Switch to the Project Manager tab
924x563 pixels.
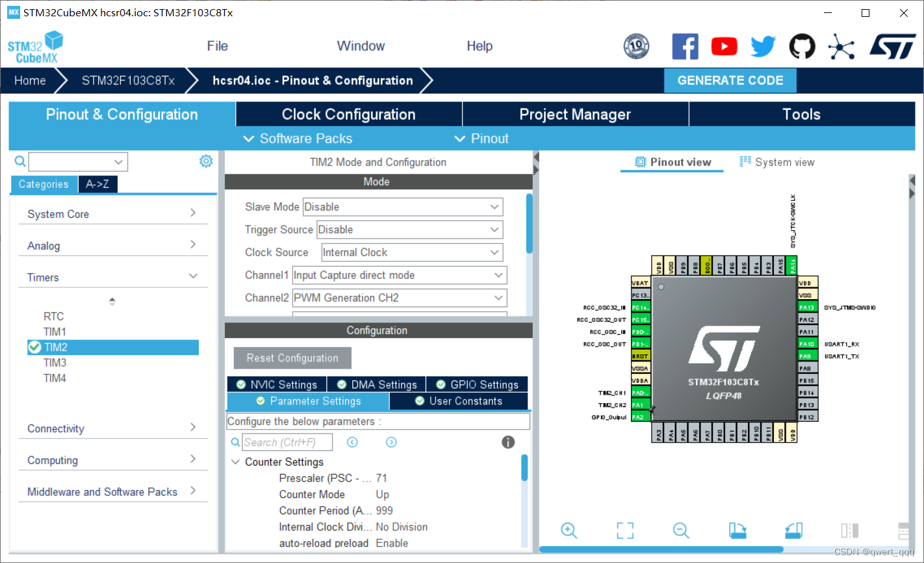tap(575, 114)
